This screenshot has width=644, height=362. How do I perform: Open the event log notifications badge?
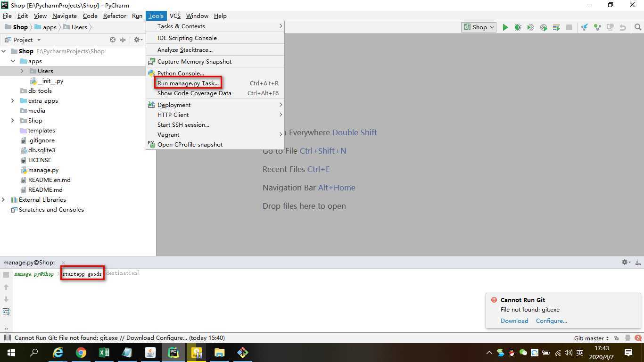[x=639, y=338]
